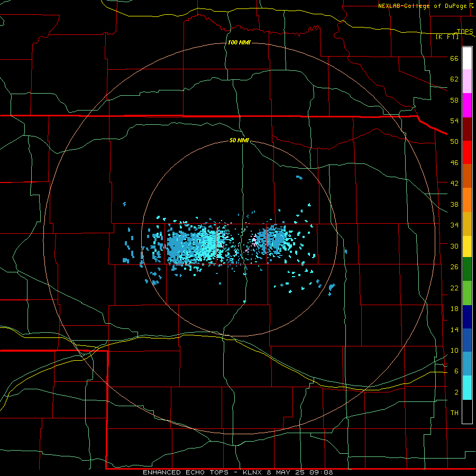This screenshot has height=476, width=476.
Task: Click the cyan 6 kft legend swatch
Action: click(467, 388)
